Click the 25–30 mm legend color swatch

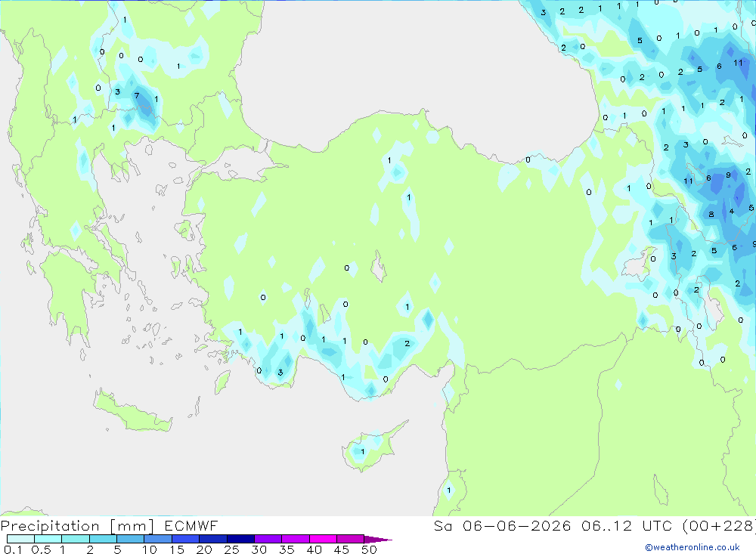pyautogui.click(x=240, y=539)
